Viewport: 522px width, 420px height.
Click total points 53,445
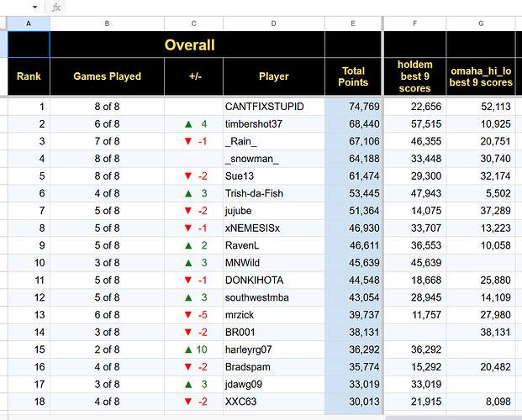point(353,193)
